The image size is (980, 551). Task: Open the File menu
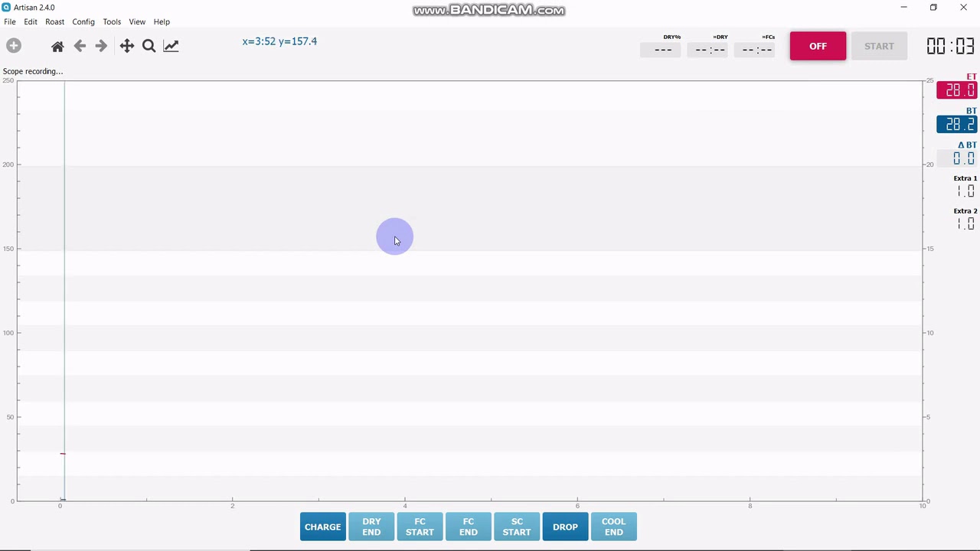click(x=10, y=22)
